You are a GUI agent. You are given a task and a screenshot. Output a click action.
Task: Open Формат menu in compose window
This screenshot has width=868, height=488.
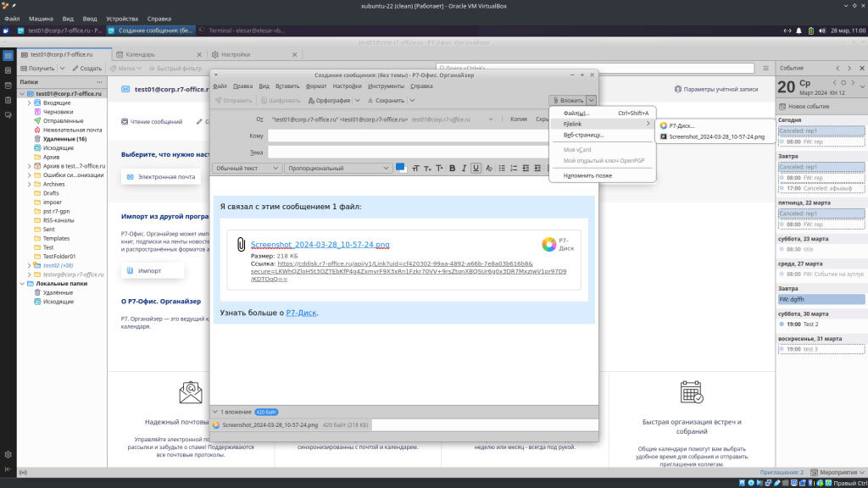[316, 86]
